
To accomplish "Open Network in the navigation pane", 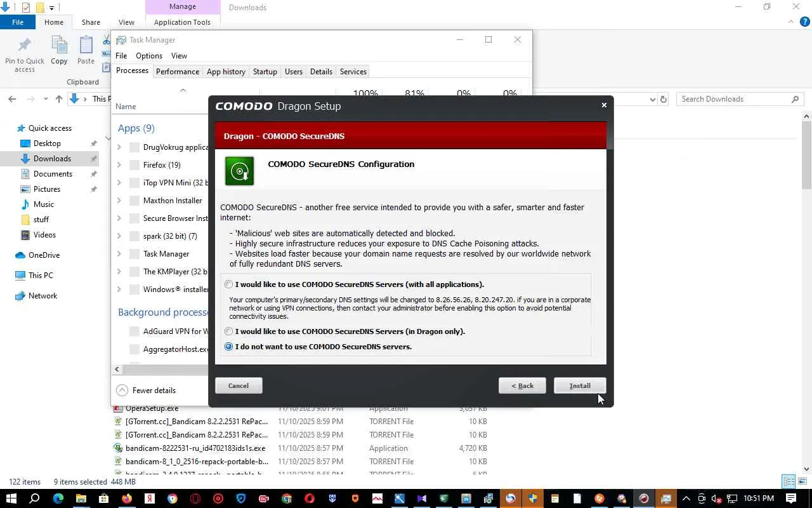I will click(x=43, y=296).
